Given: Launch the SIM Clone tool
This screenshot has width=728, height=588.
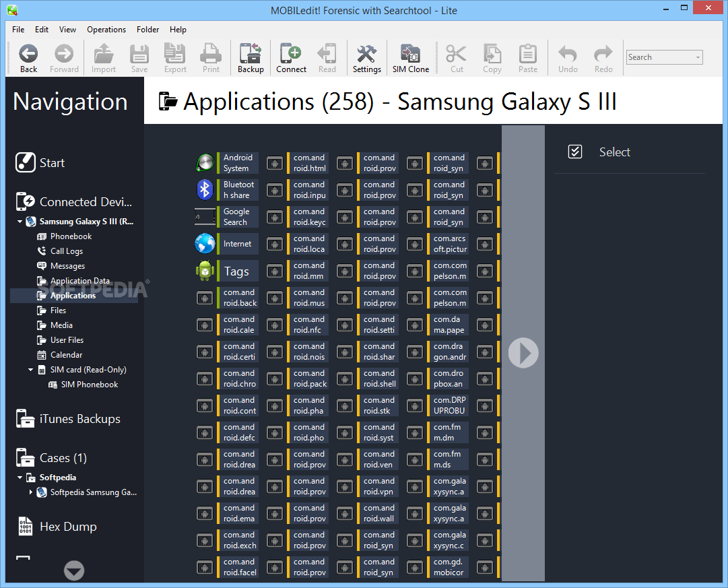Looking at the screenshot, I should [411, 59].
